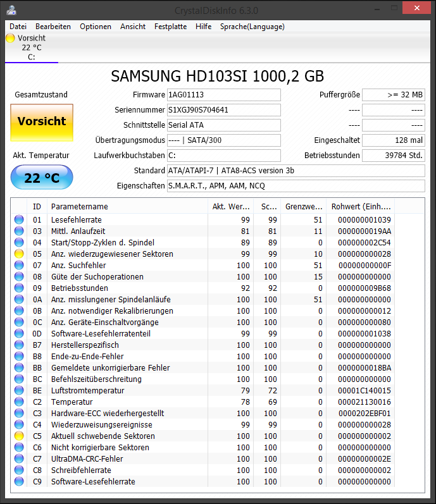Click the Firmware field 1AG01113

(224, 95)
